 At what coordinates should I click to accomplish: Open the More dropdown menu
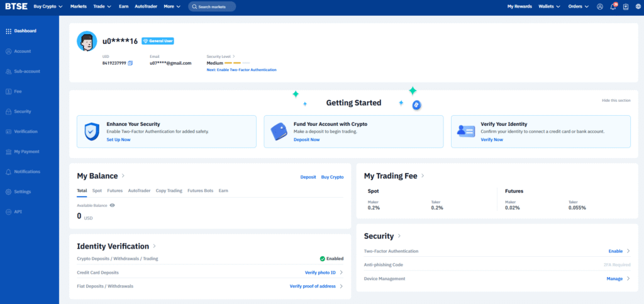tap(172, 6)
